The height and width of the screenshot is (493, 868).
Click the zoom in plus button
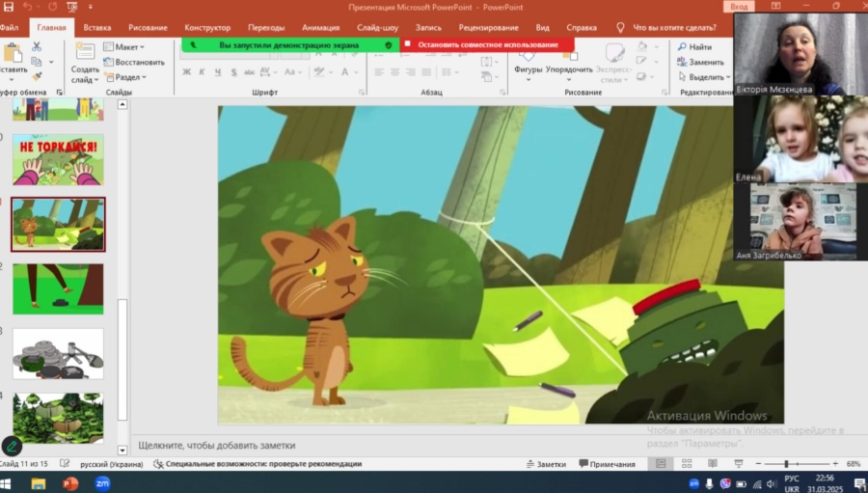(835, 464)
